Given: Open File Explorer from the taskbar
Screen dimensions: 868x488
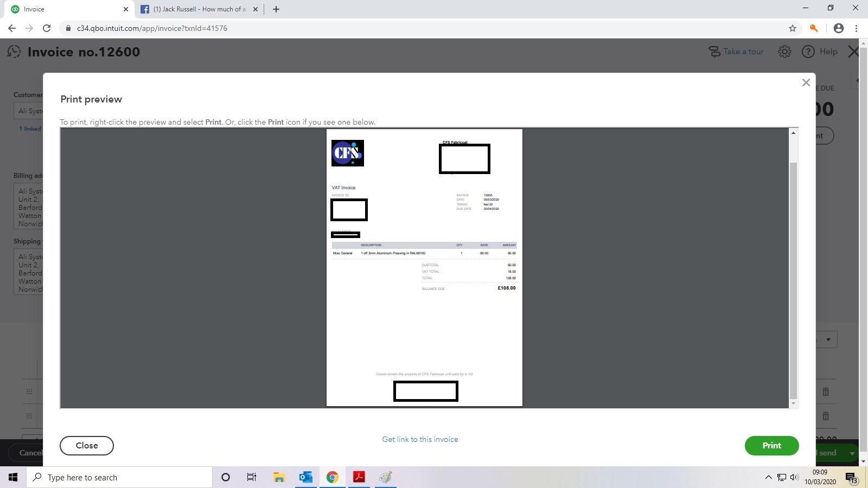Looking at the screenshot, I should 278,477.
